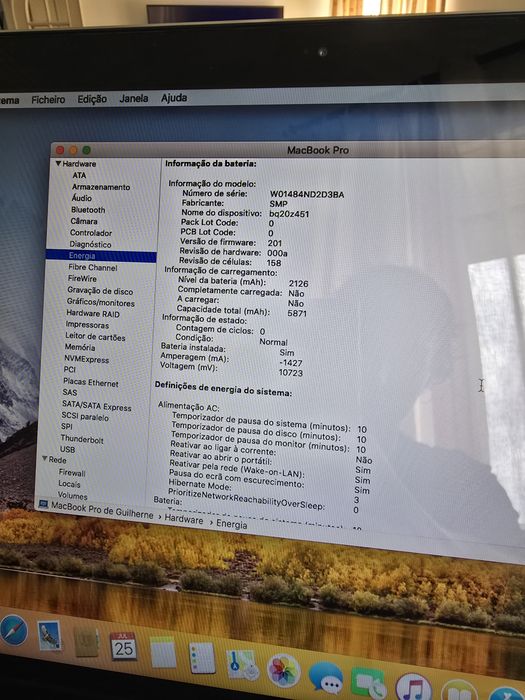Click amperage value -1427
The height and width of the screenshot is (700, 525).
[x=291, y=363]
